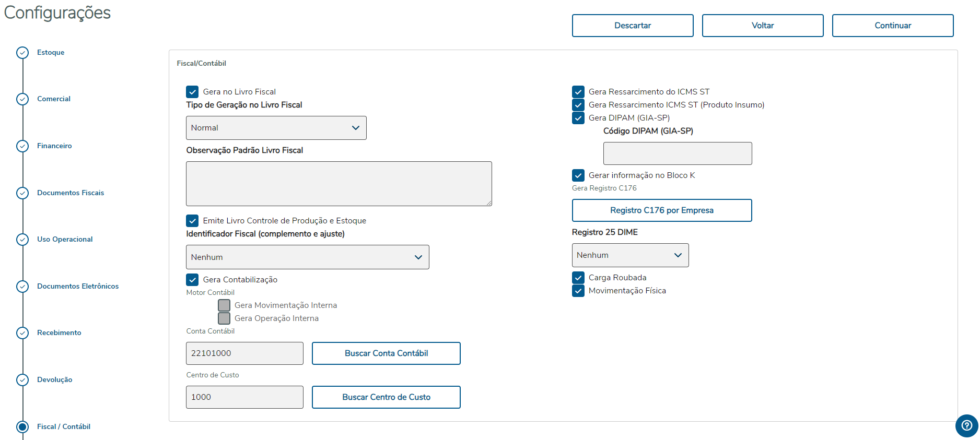This screenshot has height=440, width=980.
Task: Click the Uso Operacional step icon
Action: (x=22, y=240)
